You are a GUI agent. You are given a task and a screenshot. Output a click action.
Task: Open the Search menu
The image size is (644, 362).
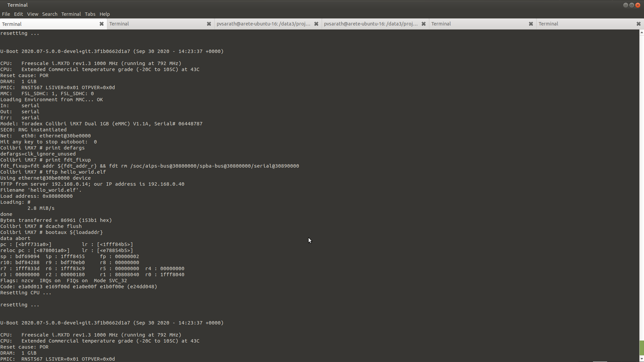click(50, 14)
